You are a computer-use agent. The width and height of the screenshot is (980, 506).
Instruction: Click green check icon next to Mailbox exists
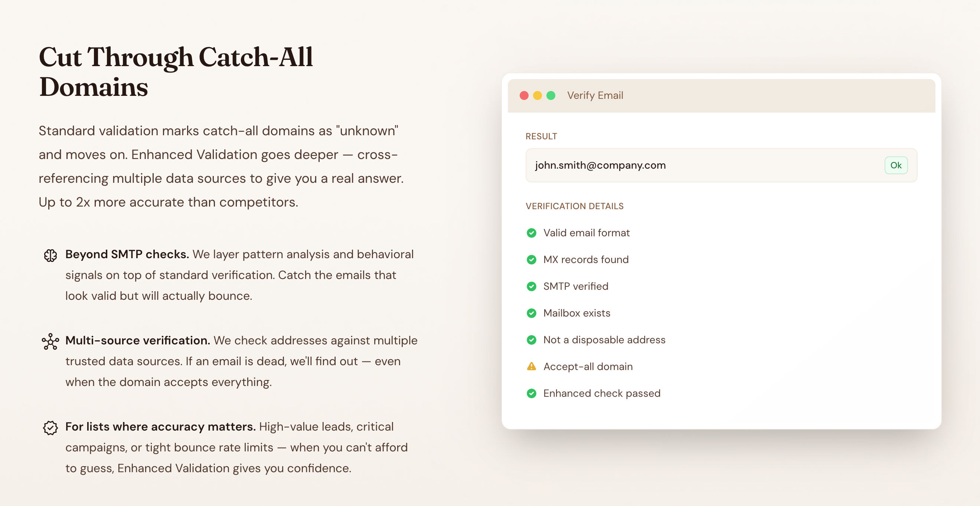pos(531,313)
